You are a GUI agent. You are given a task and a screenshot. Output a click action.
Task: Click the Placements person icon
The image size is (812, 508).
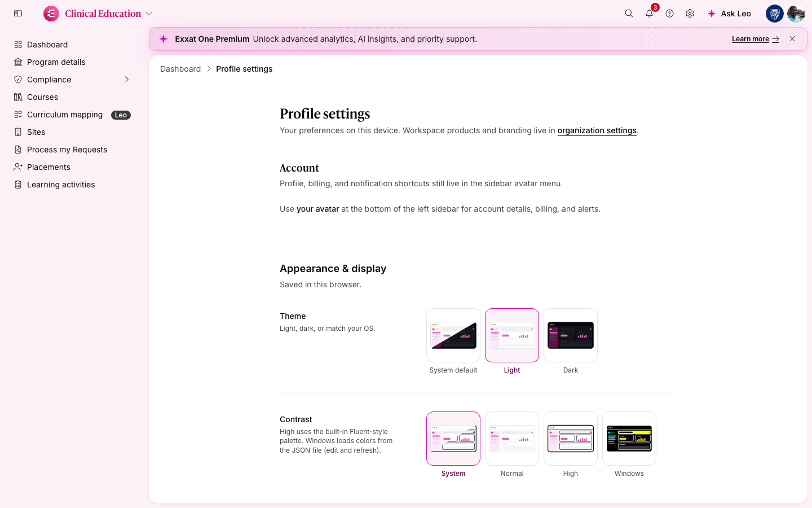[x=18, y=167]
